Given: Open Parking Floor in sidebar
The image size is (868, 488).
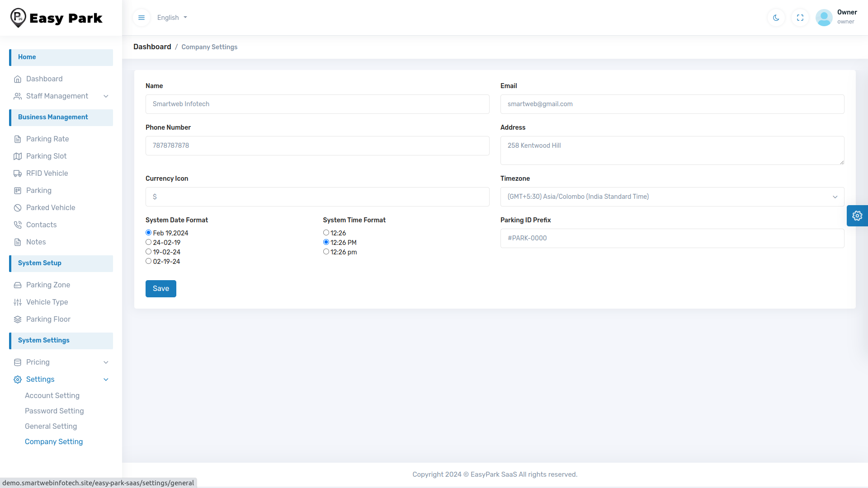Looking at the screenshot, I should point(48,319).
